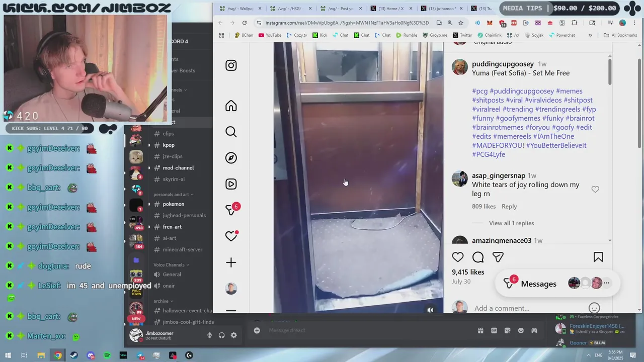Collapse the 'archive' Discord category
644x362 pixels.
point(163,301)
